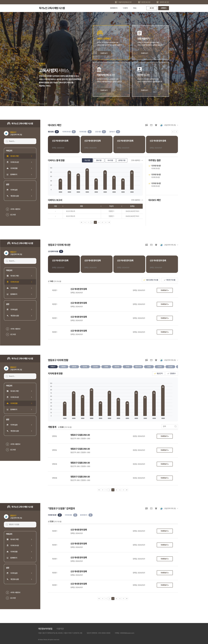Screen dimensions: 208x644
Task: Open 통계페이지 in top navigation
Action: [114, 8]
